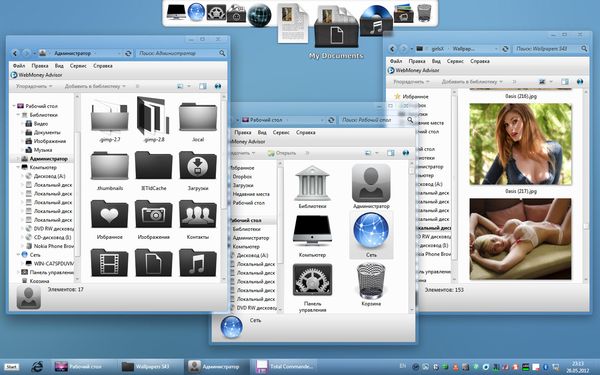This screenshot has width=600, height=375.
Task: Open the Компьютер monitor icon
Action: tap(312, 236)
